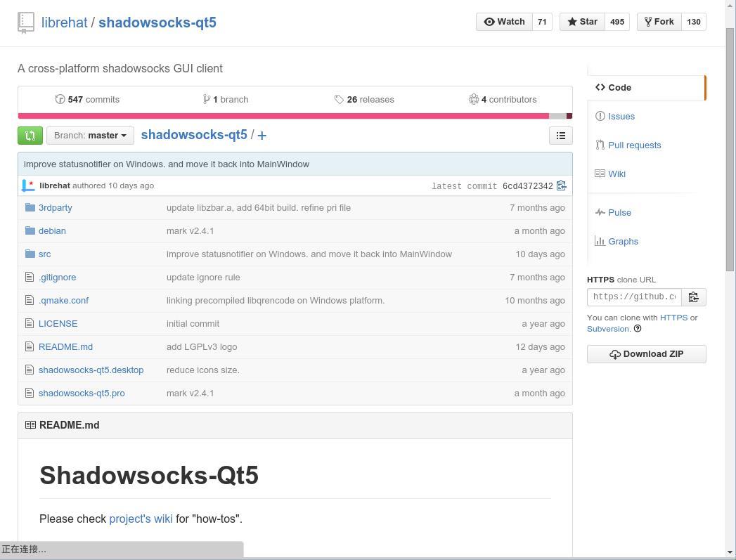
Task: Star the shadowsocks-qt5 repository
Action: [x=582, y=22]
